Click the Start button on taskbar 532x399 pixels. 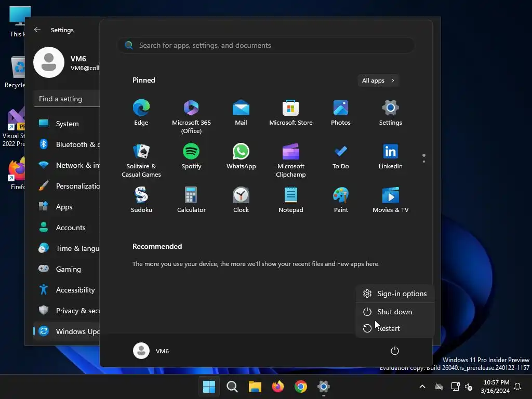point(209,387)
